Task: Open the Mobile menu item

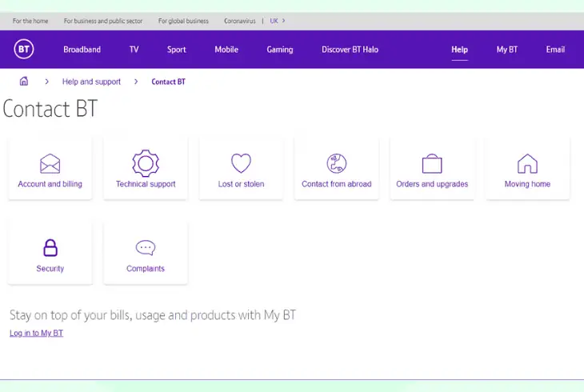Action: click(x=226, y=50)
